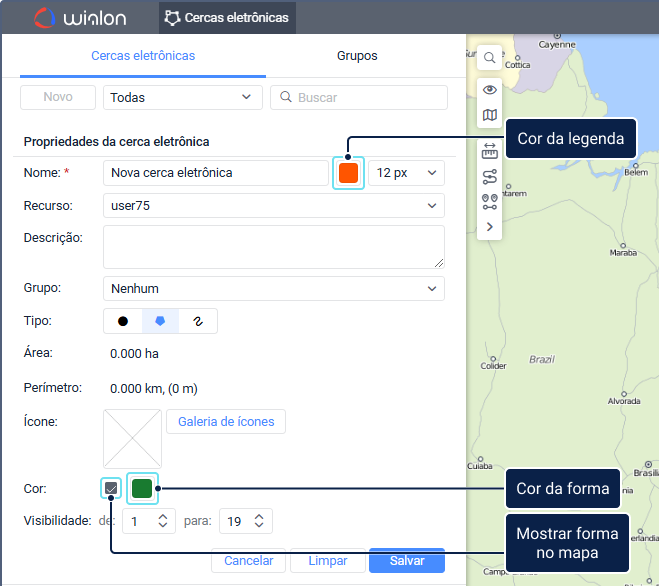Open the orange legend color swatch

pos(348,173)
